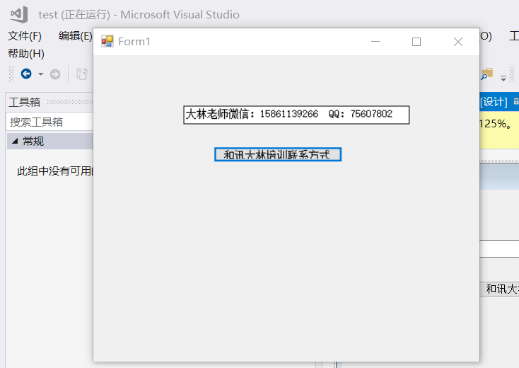
Task: Click the folder search icon in toolbar
Action: coord(487,74)
